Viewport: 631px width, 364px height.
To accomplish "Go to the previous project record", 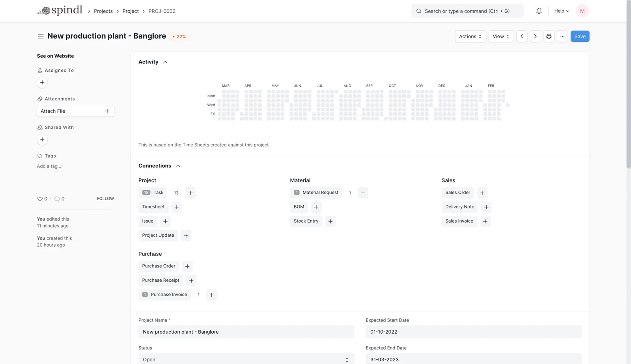I will (x=522, y=36).
